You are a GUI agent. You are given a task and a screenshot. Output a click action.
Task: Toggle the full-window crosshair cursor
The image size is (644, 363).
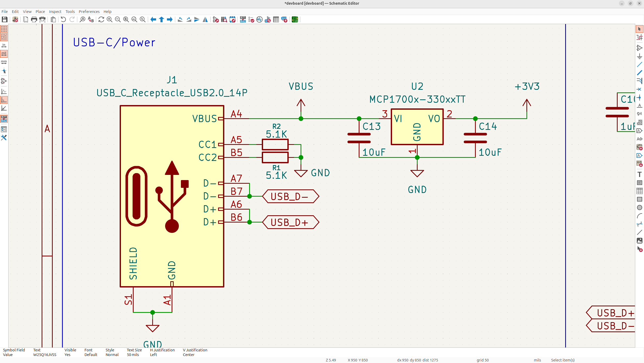[4, 71]
